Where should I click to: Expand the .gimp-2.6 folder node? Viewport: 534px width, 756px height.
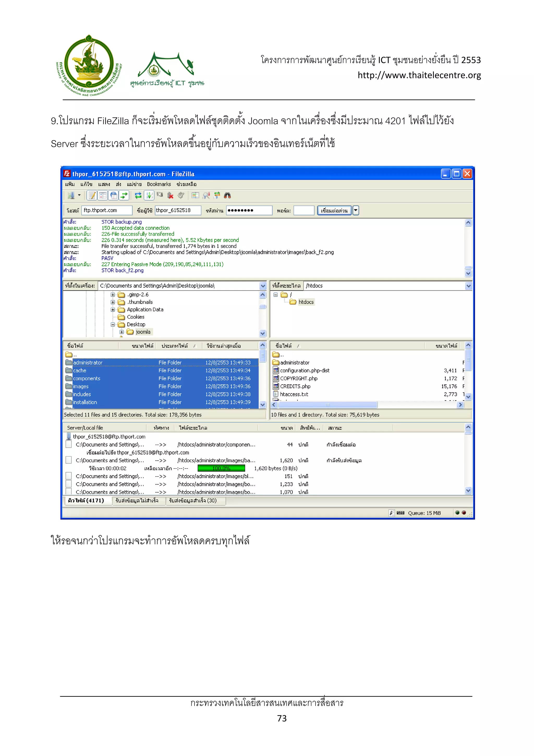113,295
